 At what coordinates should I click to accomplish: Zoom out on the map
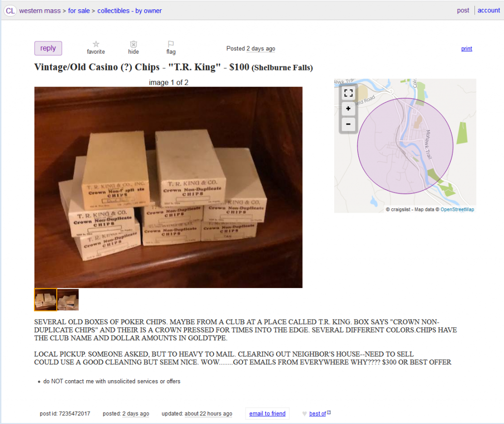click(x=348, y=124)
